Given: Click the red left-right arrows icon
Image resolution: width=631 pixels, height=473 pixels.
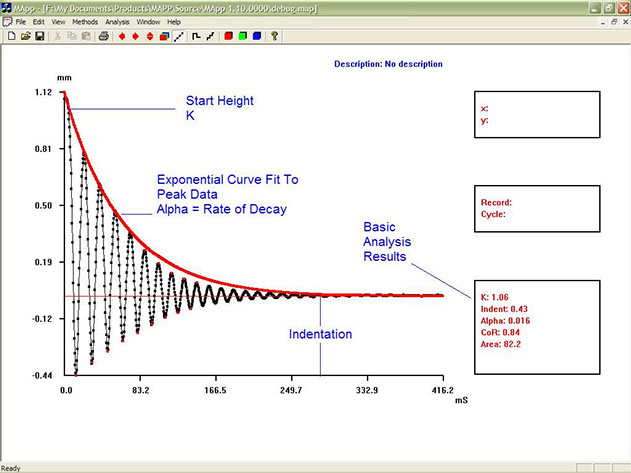Looking at the screenshot, I should [x=121, y=36].
